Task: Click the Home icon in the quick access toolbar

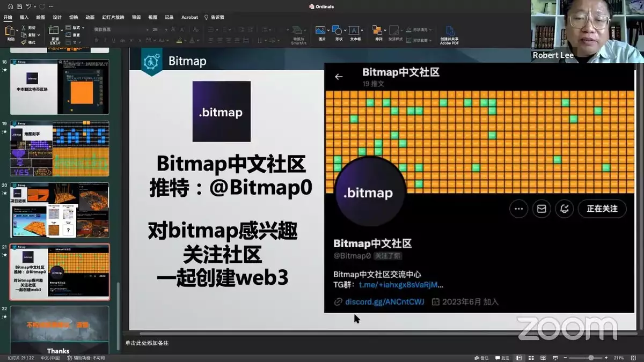Action: 10,6
